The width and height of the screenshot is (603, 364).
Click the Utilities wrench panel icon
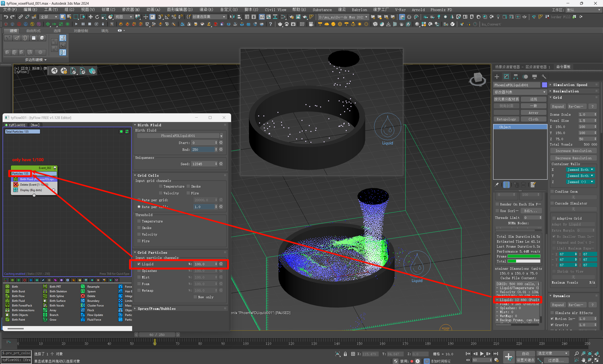tap(544, 77)
